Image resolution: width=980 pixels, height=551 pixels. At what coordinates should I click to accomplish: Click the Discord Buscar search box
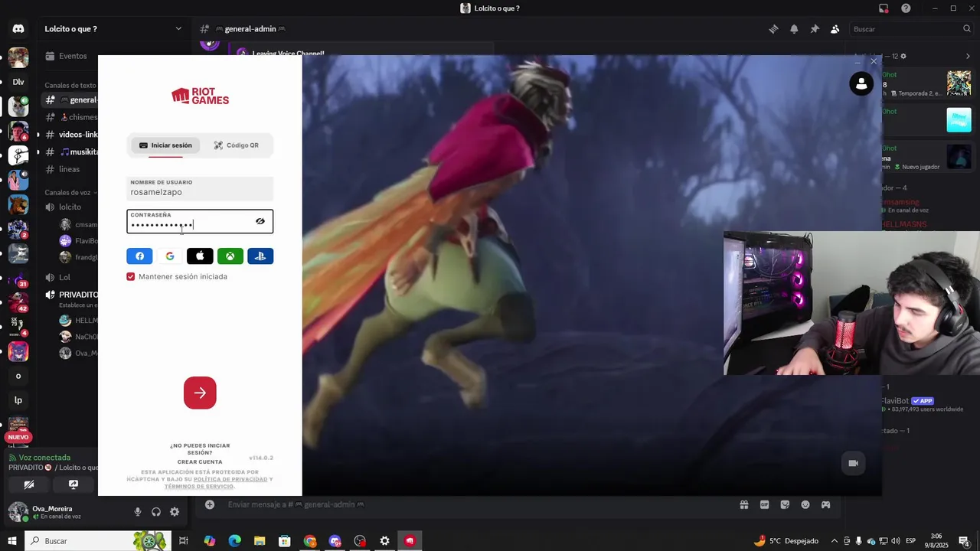pyautogui.click(x=911, y=29)
